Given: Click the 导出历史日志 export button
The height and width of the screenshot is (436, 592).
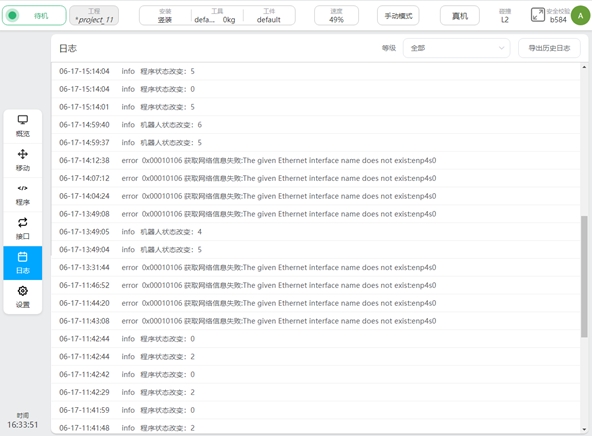Looking at the screenshot, I should click(x=549, y=48).
